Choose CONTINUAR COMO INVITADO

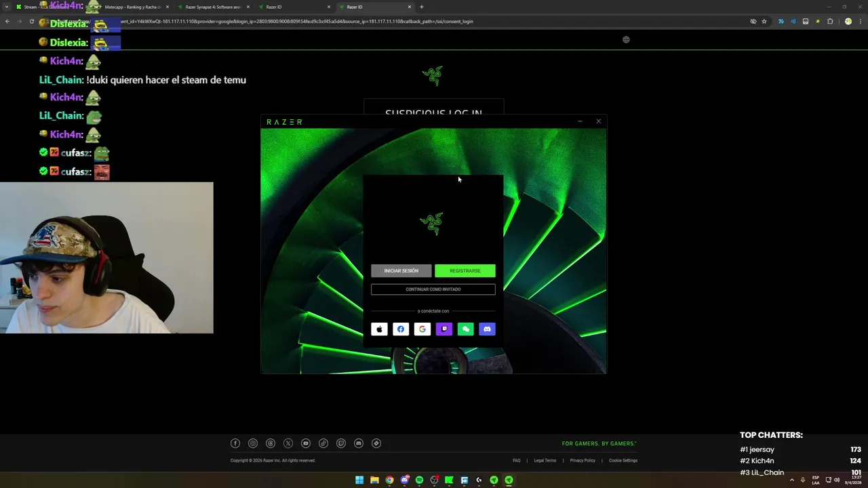[433, 289]
